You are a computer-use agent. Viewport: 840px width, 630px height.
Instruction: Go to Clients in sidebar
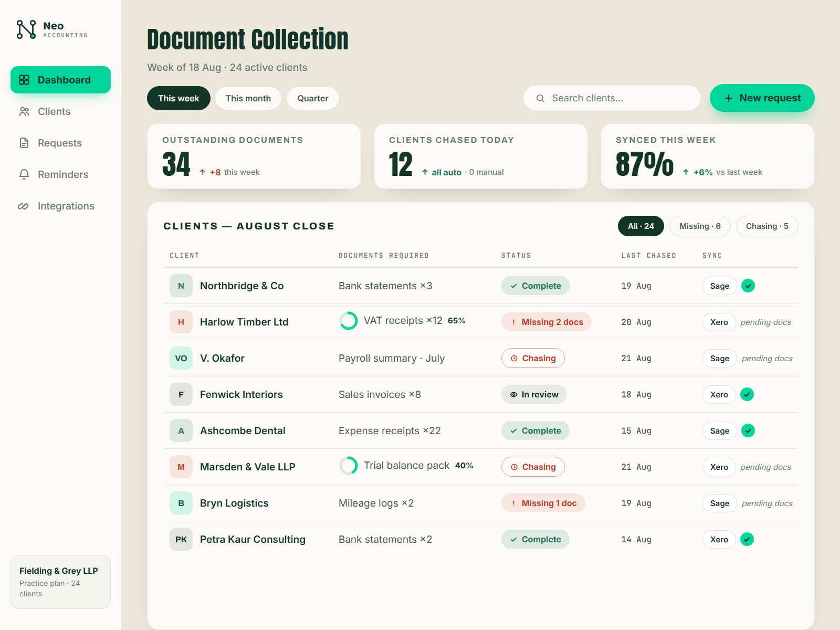(60, 111)
